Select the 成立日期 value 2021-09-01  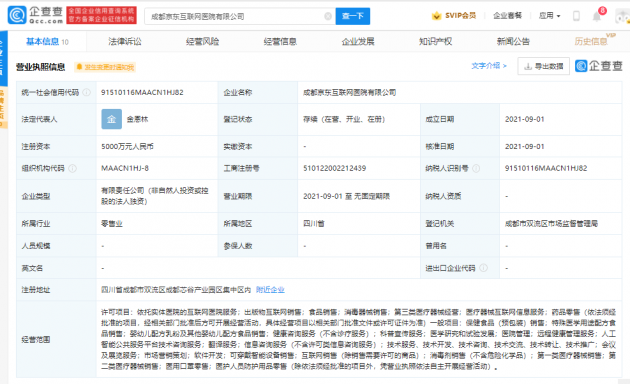tap(525, 119)
